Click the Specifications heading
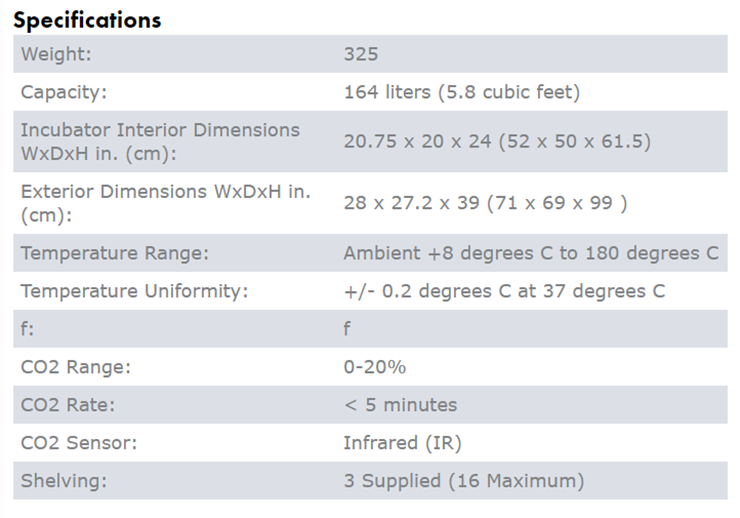 (87, 20)
